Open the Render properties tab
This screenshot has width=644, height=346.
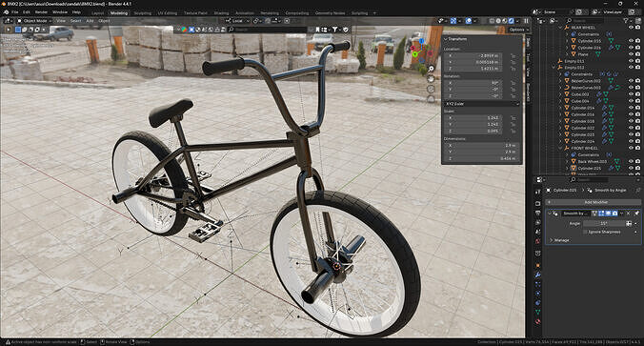click(537, 203)
